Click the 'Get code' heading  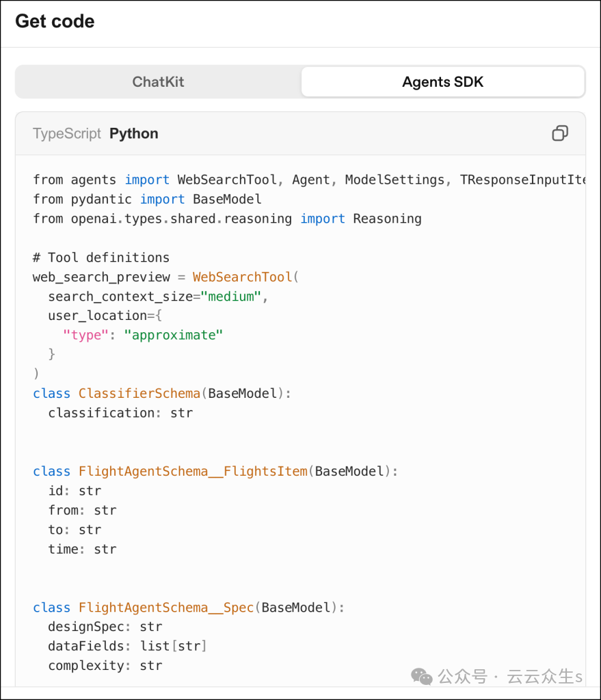click(55, 21)
